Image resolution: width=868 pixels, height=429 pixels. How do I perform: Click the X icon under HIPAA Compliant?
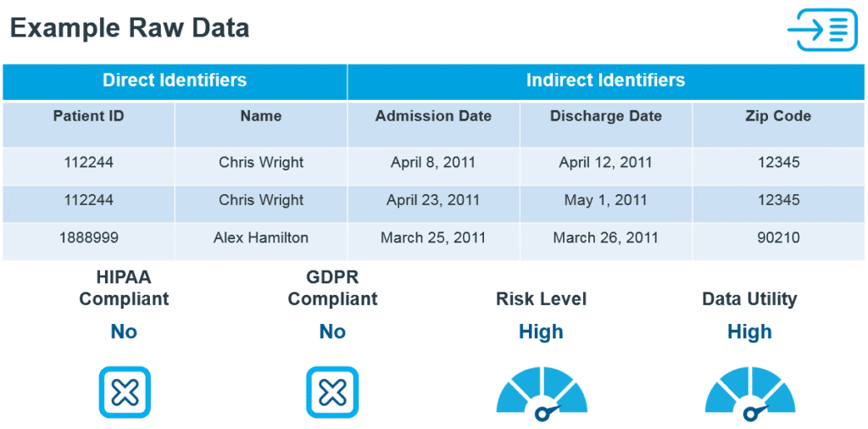pyautogui.click(x=125, y=393)
